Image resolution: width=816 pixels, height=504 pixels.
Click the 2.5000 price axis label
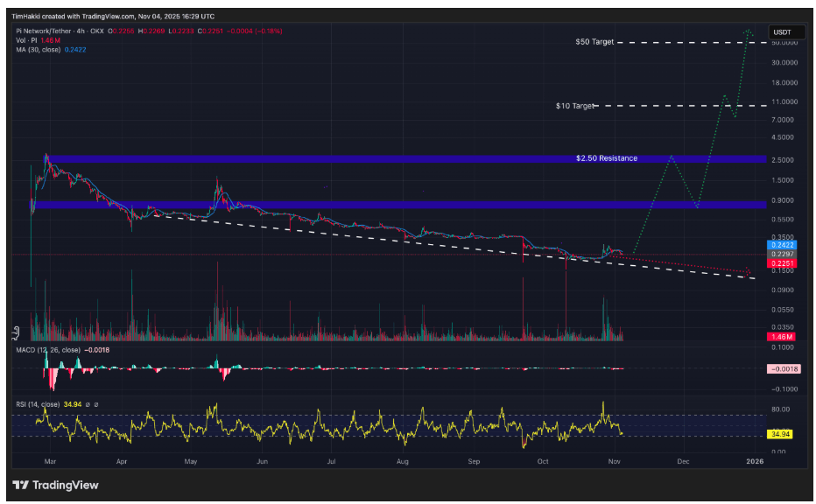(783, 159)
